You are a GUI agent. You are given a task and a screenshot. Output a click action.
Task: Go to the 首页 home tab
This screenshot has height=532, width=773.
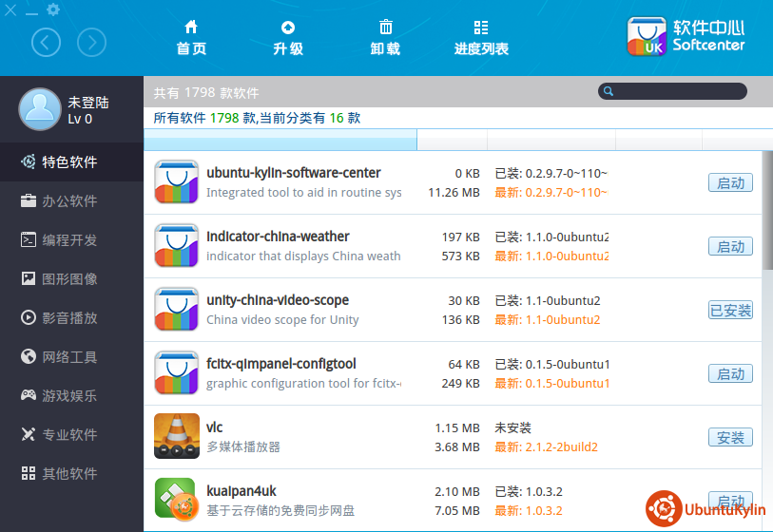191,38
